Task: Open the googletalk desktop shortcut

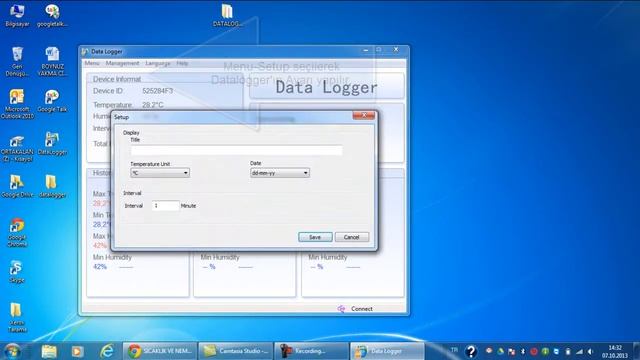Action: (52, 15)
